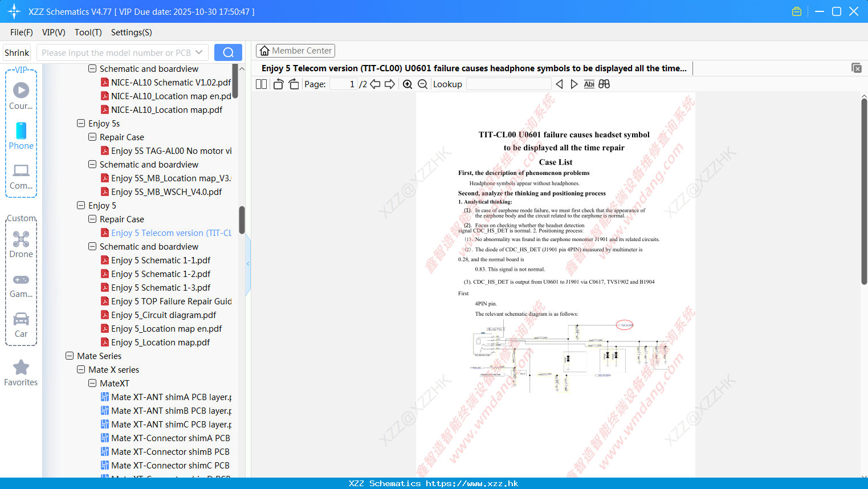The height and width of the screenshot is (489, 868).
Task: Click the Member Center home icon
Action: (264, 51)
